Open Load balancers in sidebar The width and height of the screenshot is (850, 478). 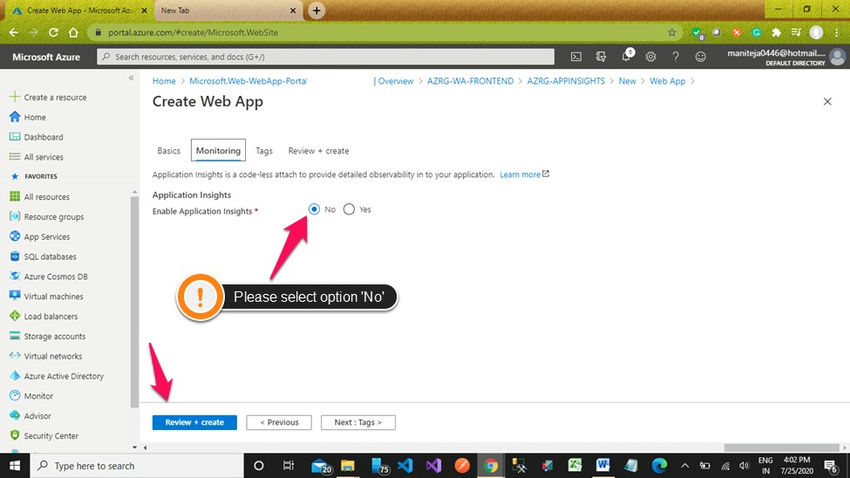pos(50,316)
